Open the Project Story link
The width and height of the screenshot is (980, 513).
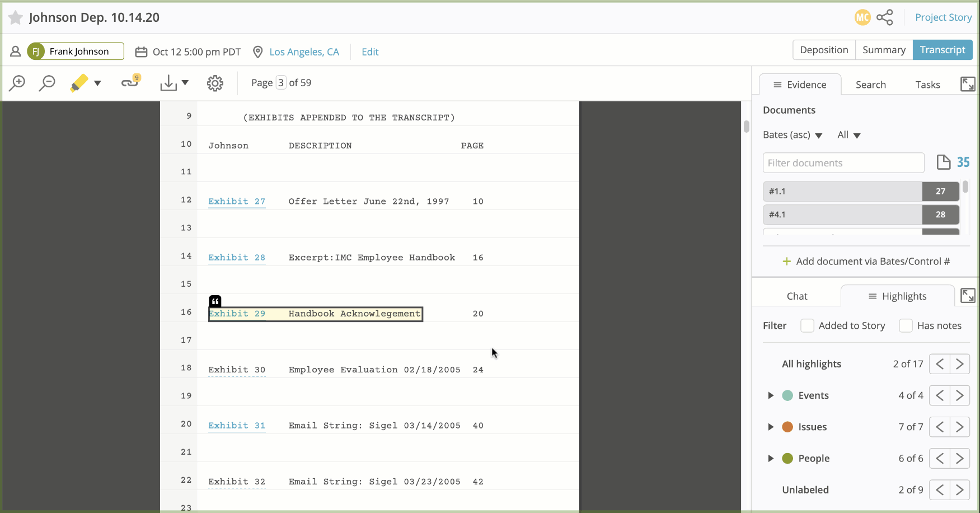tap(943, 17)
